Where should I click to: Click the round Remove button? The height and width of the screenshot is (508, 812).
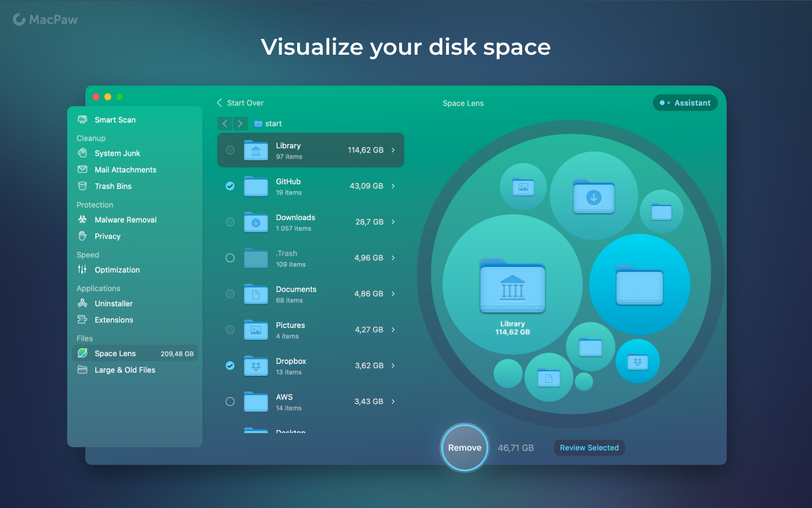[465, 448]
